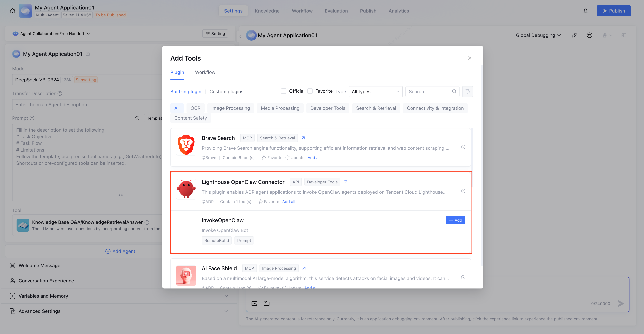The image size is (644, 334).
Task: Open the Knowledge tab in top navigation
Action: click(x=267, y=11)
